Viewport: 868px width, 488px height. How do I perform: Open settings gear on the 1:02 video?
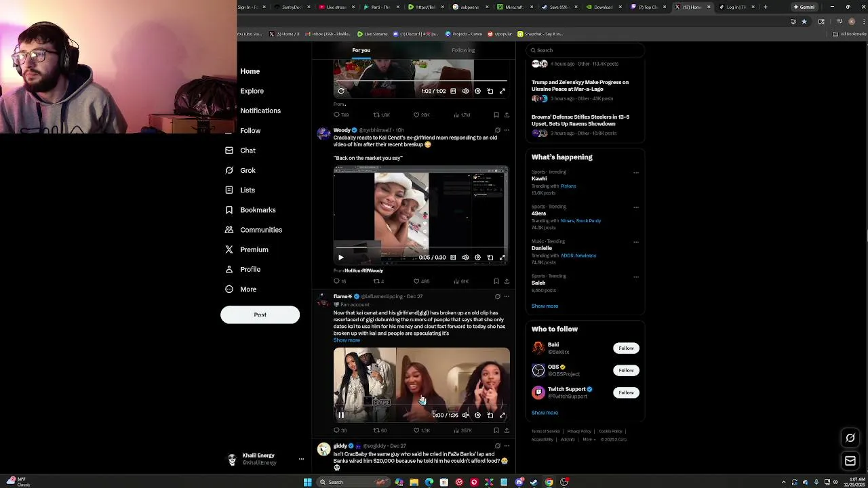(477, 91)
